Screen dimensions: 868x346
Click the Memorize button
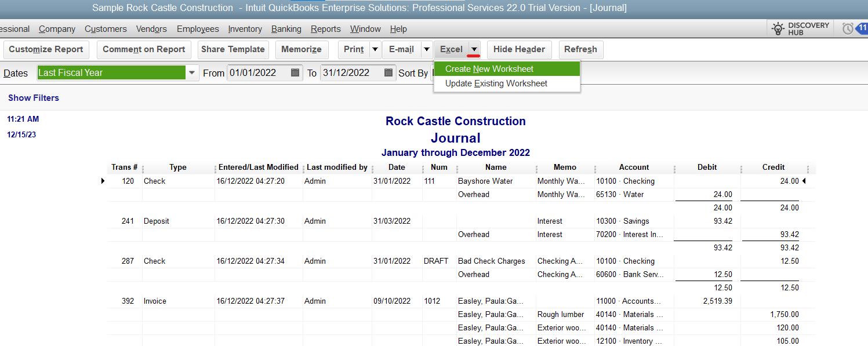(302, 50)
